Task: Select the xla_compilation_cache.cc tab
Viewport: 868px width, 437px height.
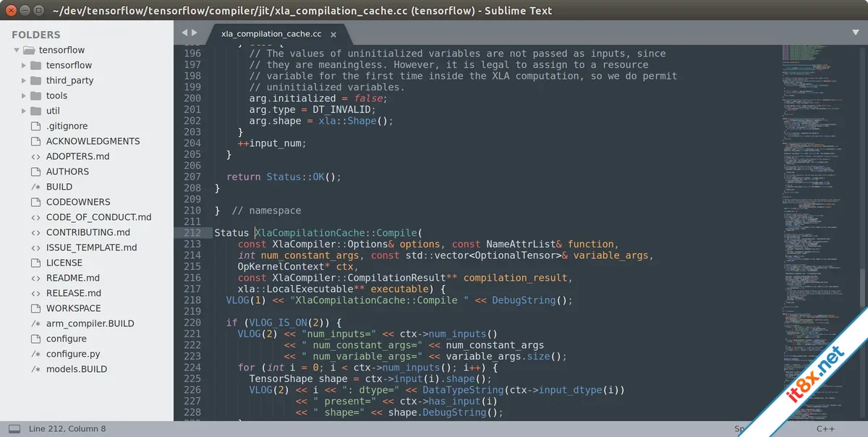Action: [x=271, y=34]
